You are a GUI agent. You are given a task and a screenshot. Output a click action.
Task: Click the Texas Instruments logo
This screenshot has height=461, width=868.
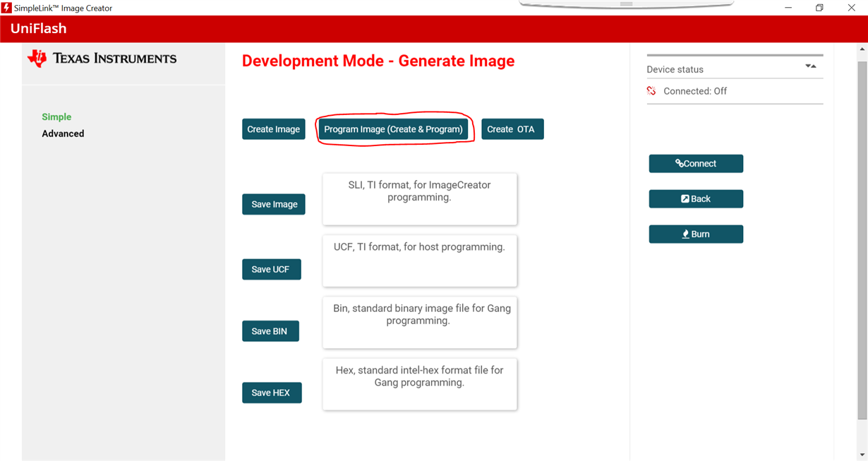click(x=102, y=58)
